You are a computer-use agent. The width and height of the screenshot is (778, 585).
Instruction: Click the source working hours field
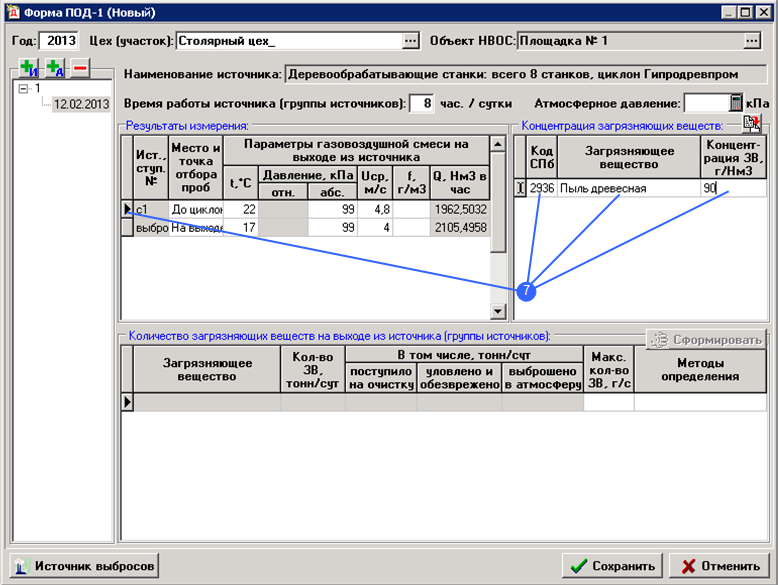422,104
